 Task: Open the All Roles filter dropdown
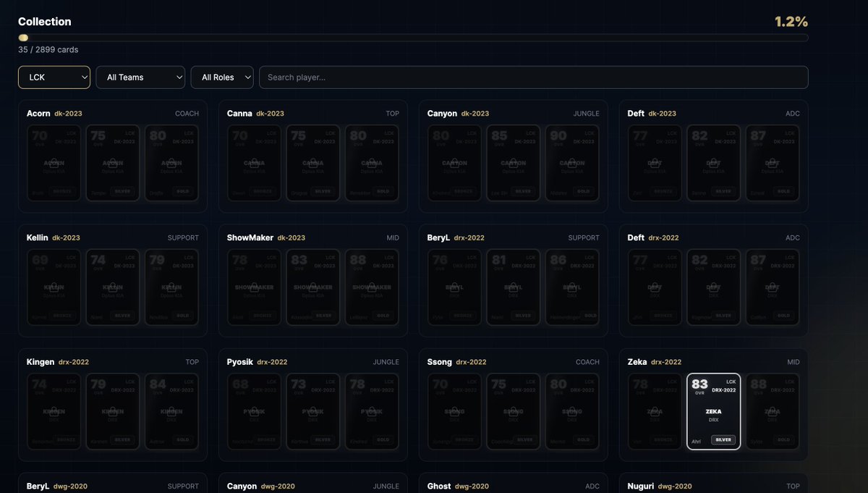(x=222, y=77)
